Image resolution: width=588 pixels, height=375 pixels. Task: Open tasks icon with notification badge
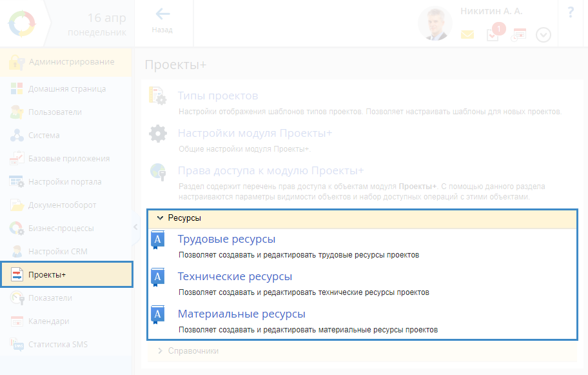pyautogui.click(x=493, y=34)
